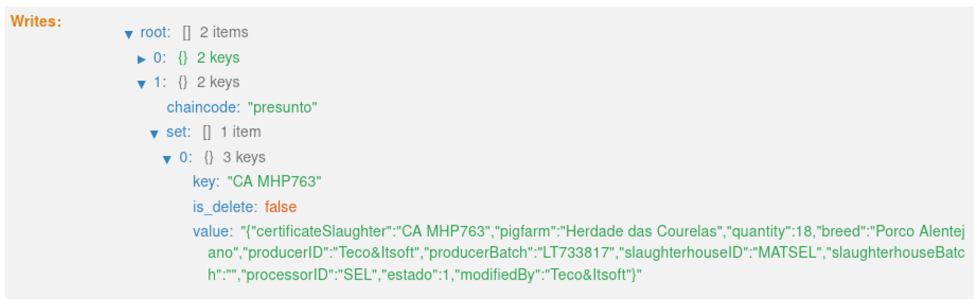Click the false value of is_delete
Viewport: 980px width, 307px height.
280,207
